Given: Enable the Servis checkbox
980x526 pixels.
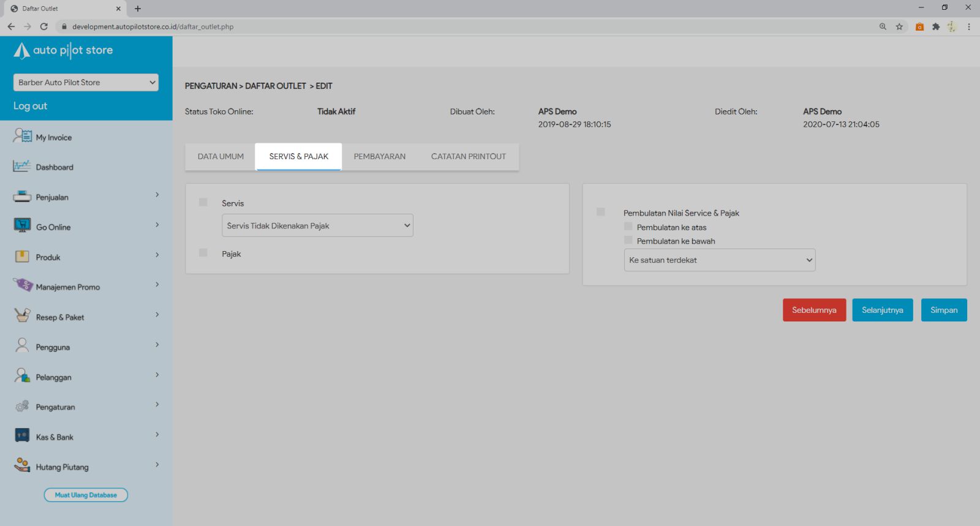Looking at the screenshot, I should [203, 202].
